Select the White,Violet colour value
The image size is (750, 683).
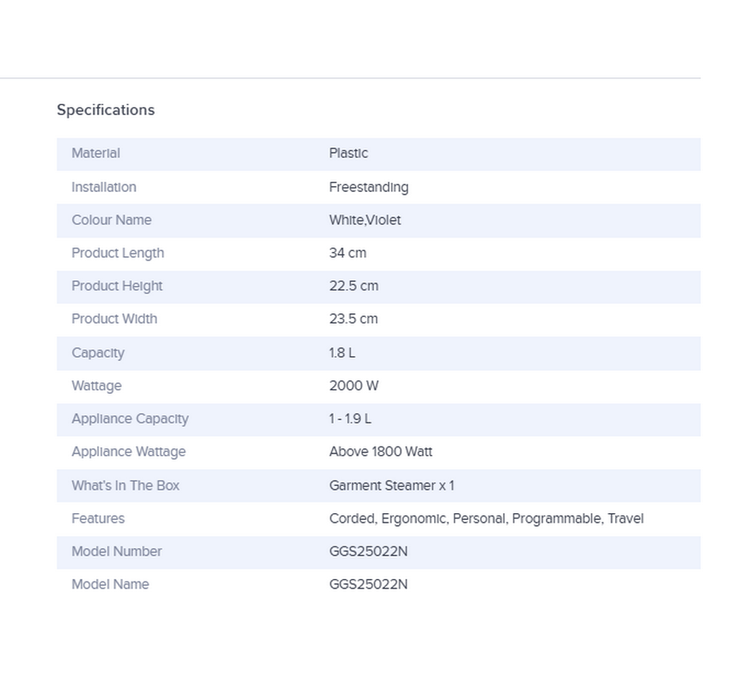coord(364,220)
